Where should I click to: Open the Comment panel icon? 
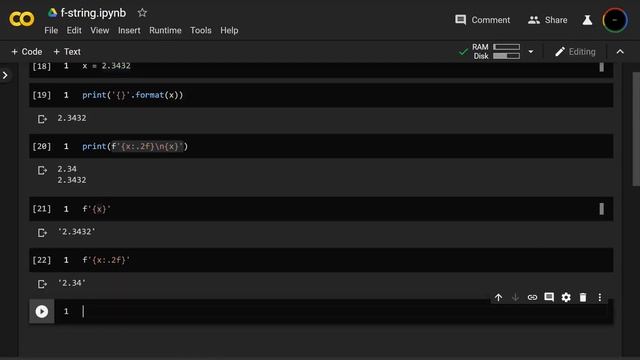(x=460, y=20)
